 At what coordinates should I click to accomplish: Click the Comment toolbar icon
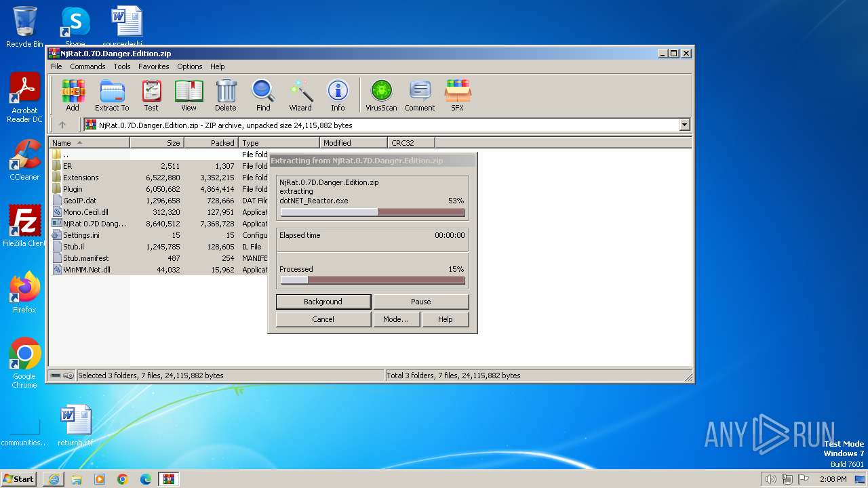click(x=420, y=96)
